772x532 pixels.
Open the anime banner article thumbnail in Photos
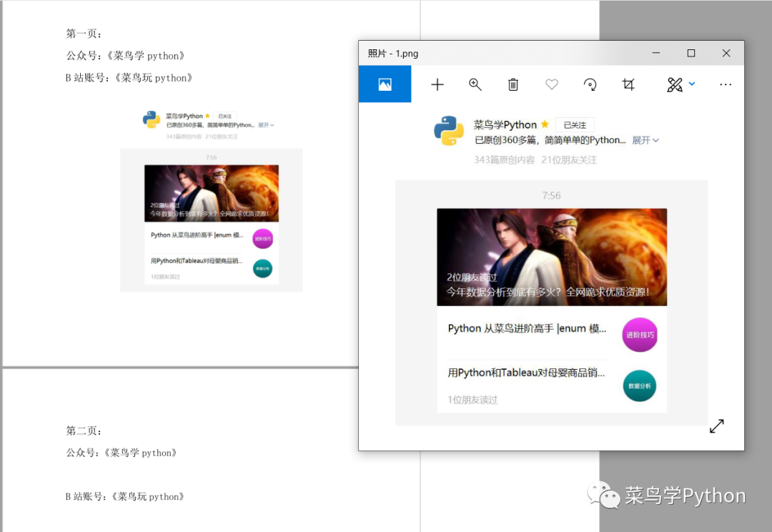[x=552, y=257]
